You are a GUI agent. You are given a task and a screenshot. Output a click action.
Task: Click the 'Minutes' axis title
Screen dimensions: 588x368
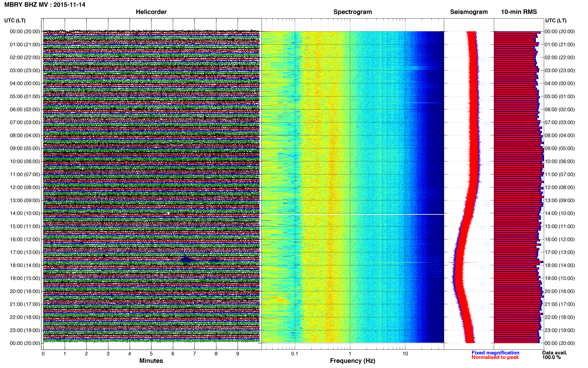[x=151, y=361]
